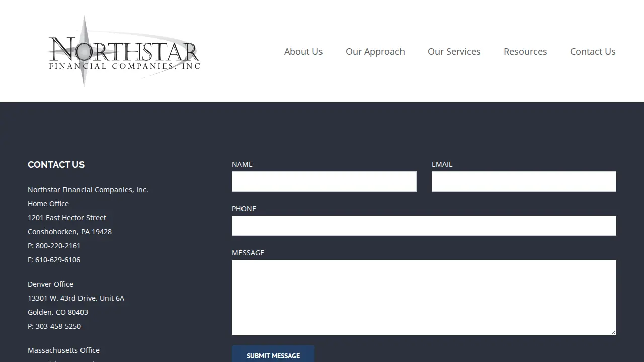Open the Our Approach menu
Viewport: 644px width, 362px height.
[375, 52]
